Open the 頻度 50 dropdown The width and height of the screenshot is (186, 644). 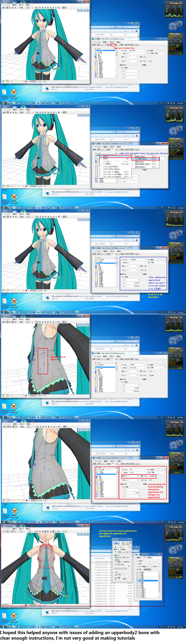point(128,579)
